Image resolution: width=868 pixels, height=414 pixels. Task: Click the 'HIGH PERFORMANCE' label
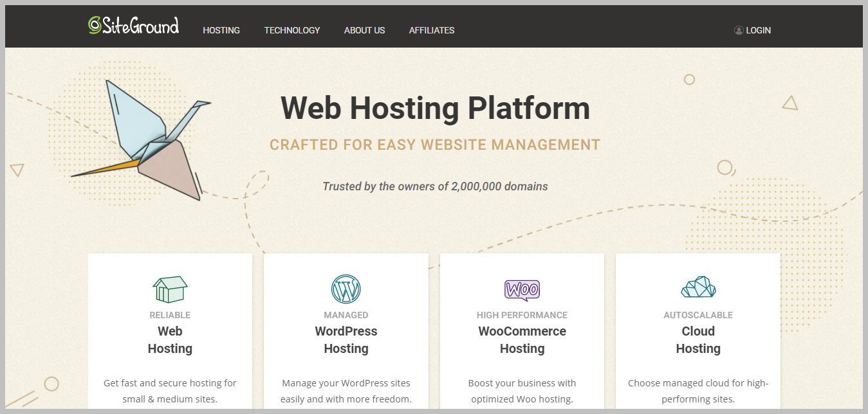522,315
